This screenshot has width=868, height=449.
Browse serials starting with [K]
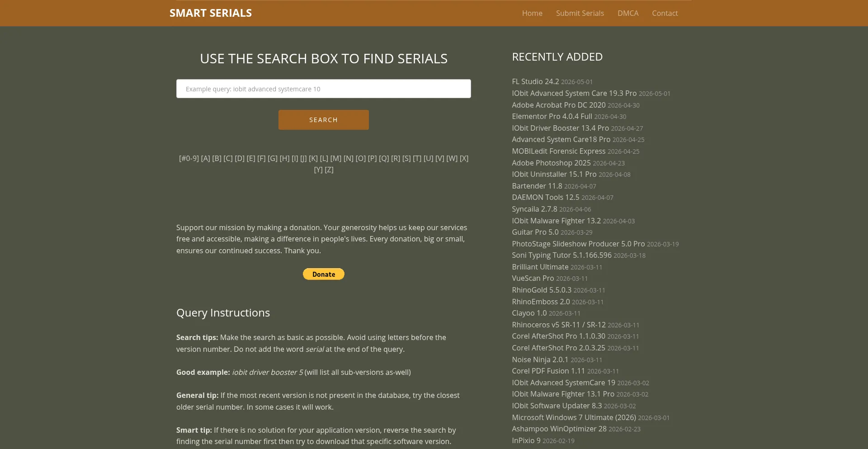pos(313,158)
